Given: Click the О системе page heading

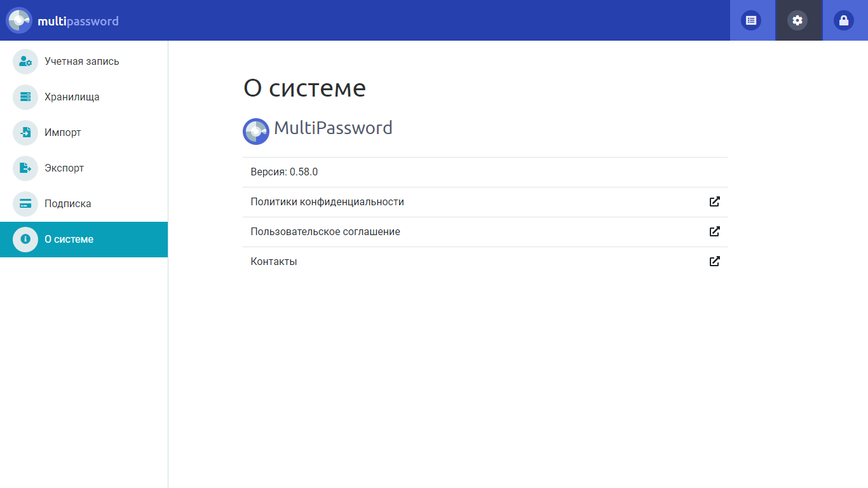Looking at the screenshot, I should tap(304, 88).
